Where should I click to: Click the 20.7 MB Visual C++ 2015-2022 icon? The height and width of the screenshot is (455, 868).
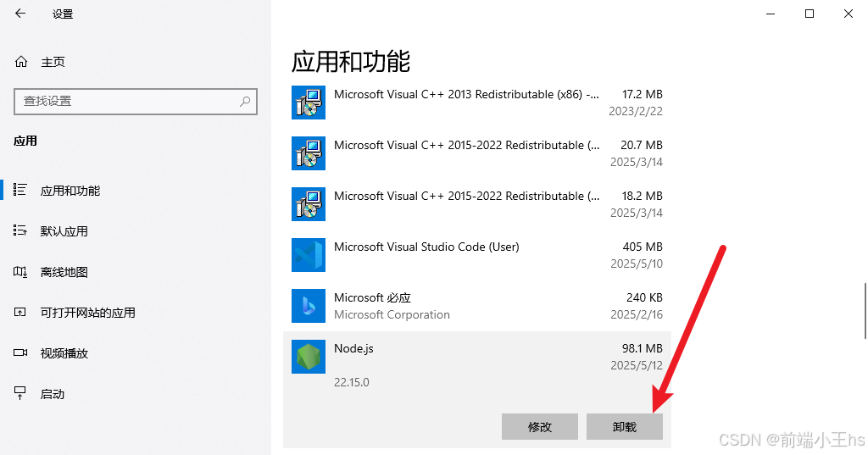coord(309,153)
